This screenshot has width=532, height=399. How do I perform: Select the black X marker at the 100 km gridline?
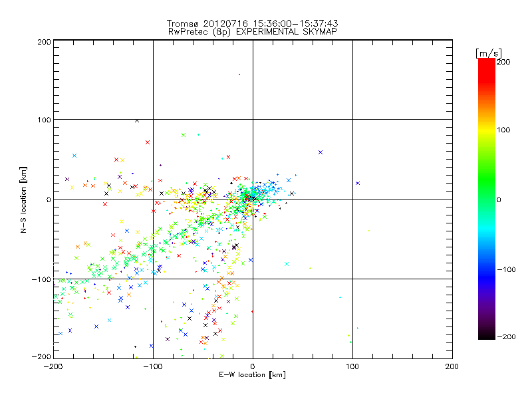(137, 120)
